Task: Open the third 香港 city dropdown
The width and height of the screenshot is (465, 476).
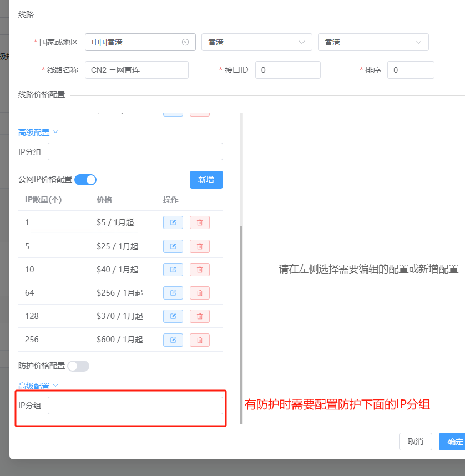Action: tap(373, 42)
